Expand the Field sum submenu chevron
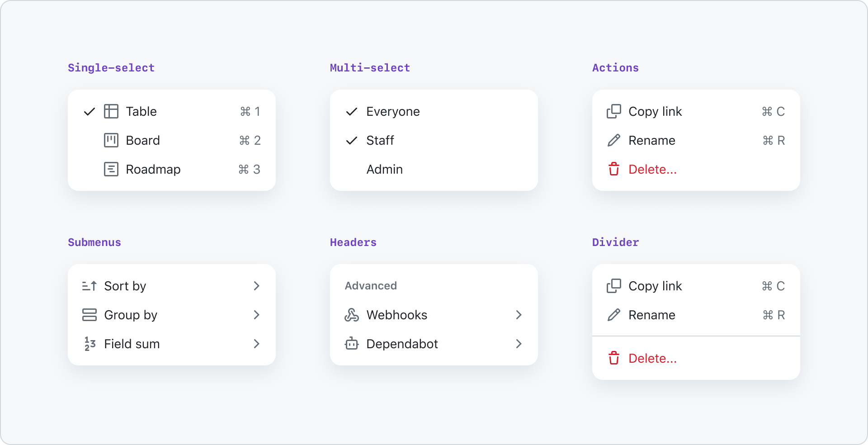 257,344
